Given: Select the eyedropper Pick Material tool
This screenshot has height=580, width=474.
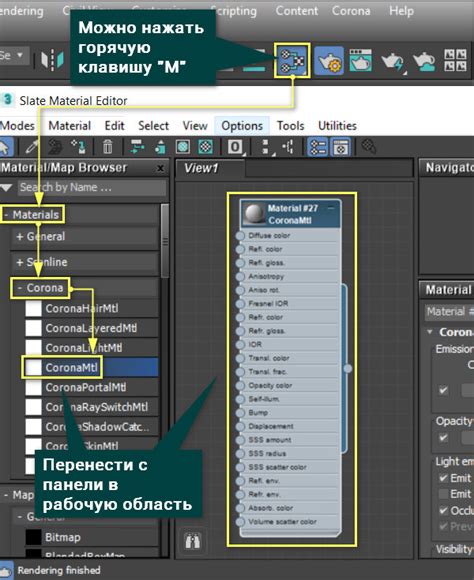Looking at the screenshot, I should tap(32, 147).
